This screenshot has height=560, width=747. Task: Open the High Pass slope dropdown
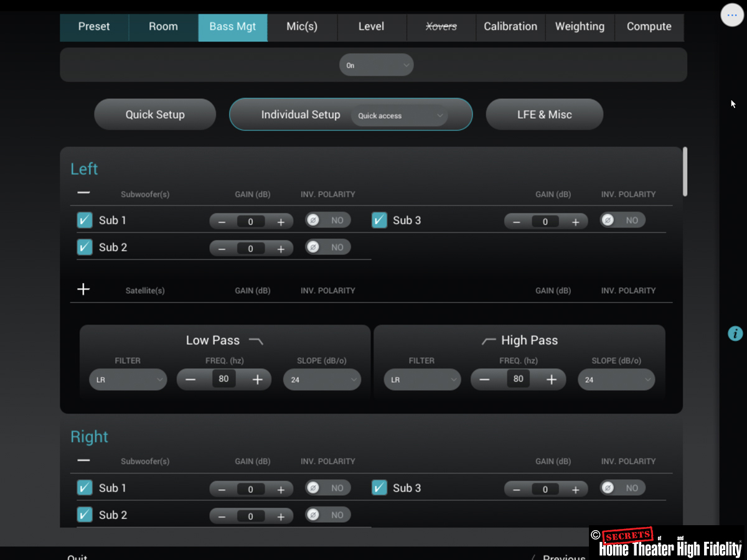616,380
